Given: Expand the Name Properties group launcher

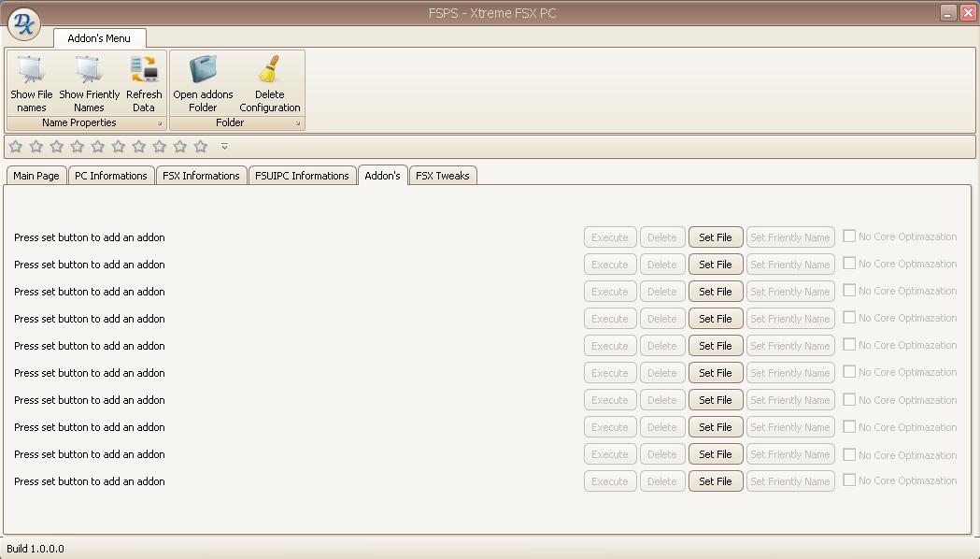Looking at the screenshot, I should (x=160, y=123).
